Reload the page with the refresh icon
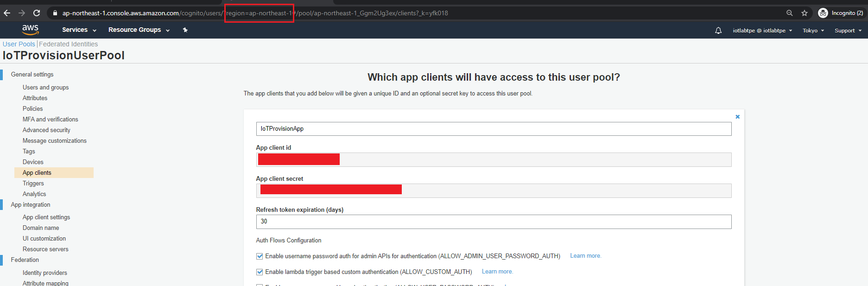 click(x=37, y=13)
